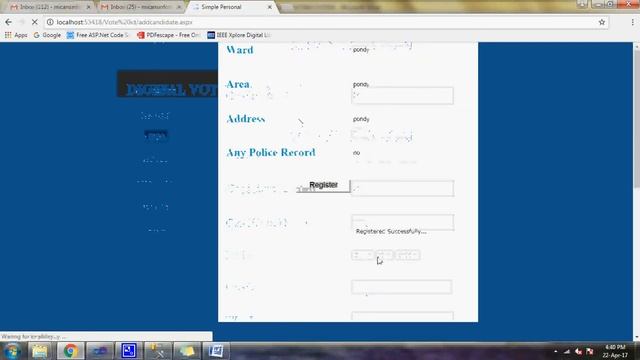Screen dimensions: 640x360
Task: Stop loading the page
Action: [x=34, y=22]
